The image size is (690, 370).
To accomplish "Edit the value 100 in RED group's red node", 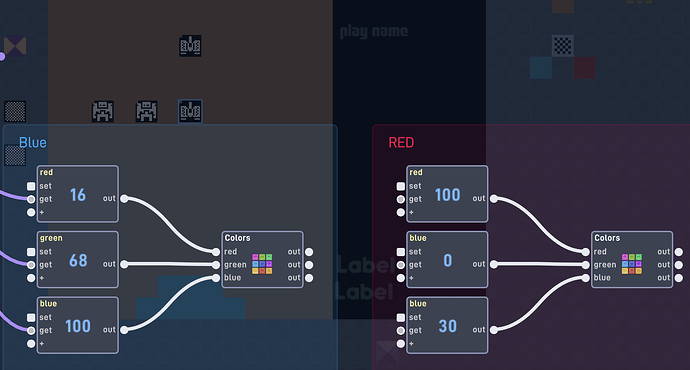I will [x=448, y=195].
